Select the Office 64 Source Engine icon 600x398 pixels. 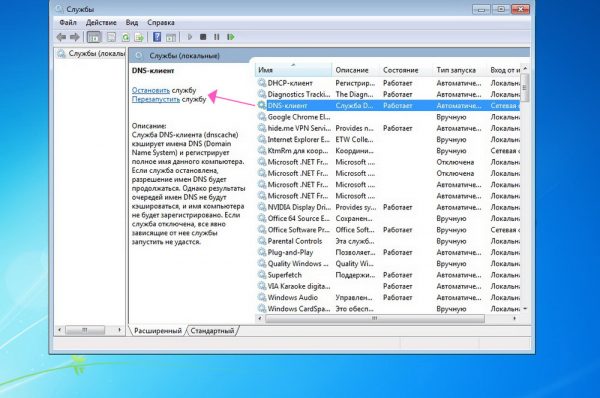coord(262,218)
